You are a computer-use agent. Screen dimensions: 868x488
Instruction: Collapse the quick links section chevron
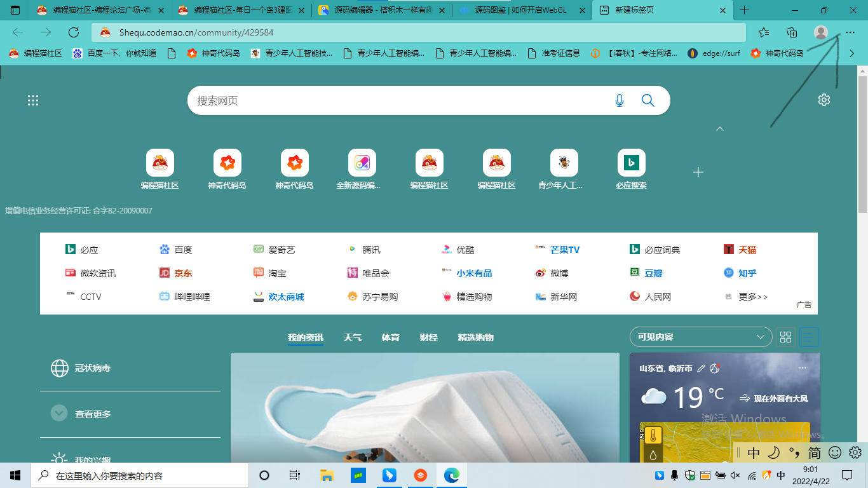(x=720, y=129)
